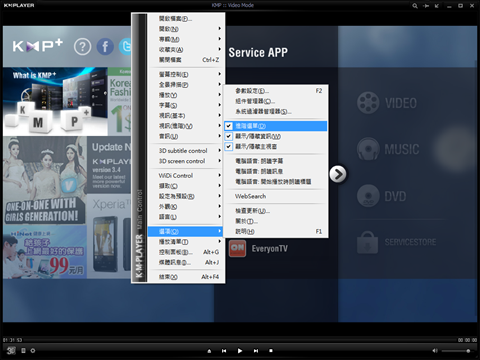Open the skins (K) submenu item
This screenshot has height=360, width=480.
185,207
